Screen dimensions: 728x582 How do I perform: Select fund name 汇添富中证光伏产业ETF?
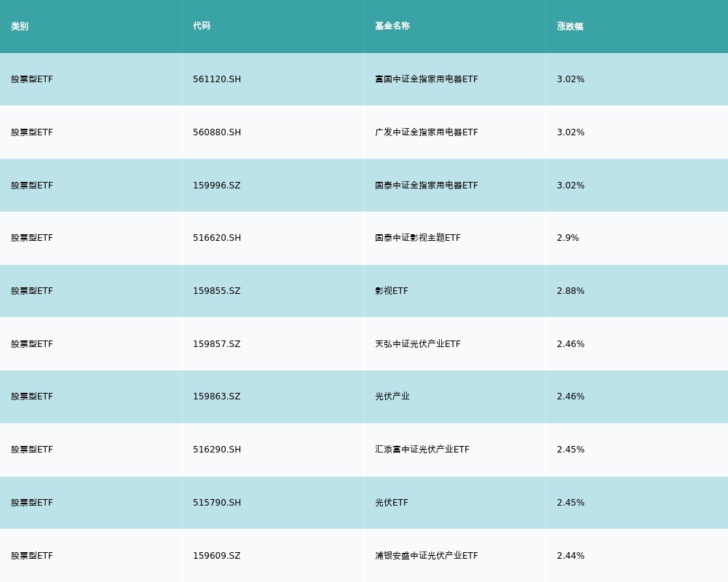(x=422, y=450)
